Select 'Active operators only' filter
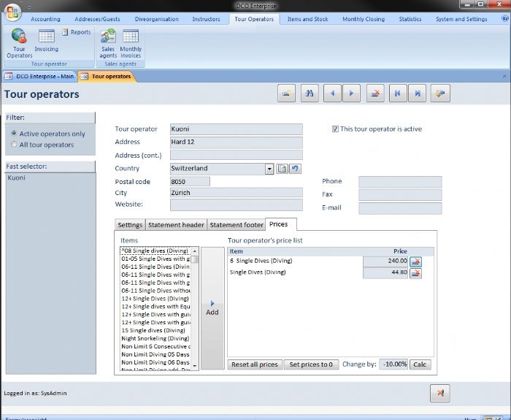 coord(15,134)
